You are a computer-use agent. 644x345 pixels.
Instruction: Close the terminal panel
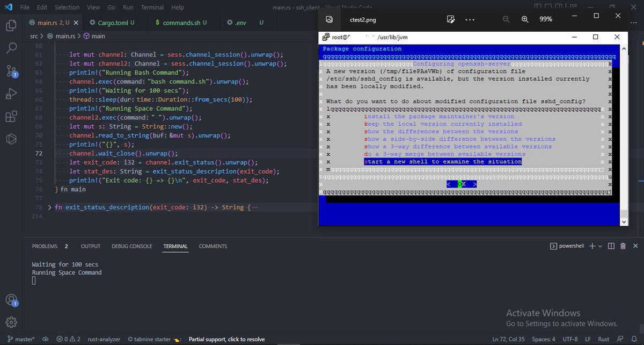pos(634,246)
